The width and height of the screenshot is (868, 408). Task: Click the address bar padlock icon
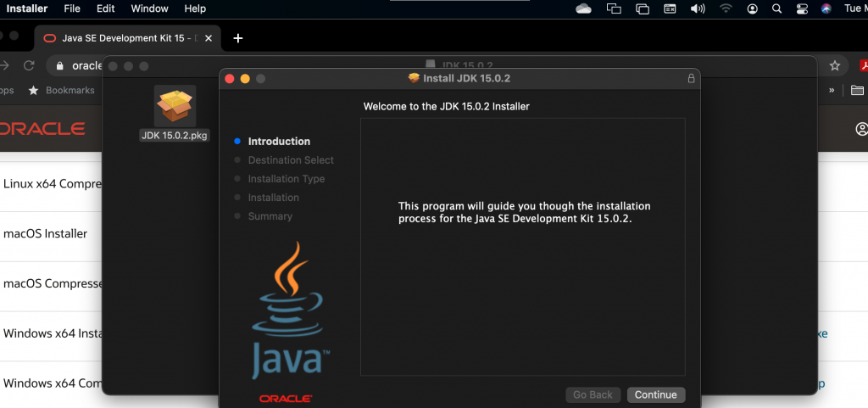(60, 66)
